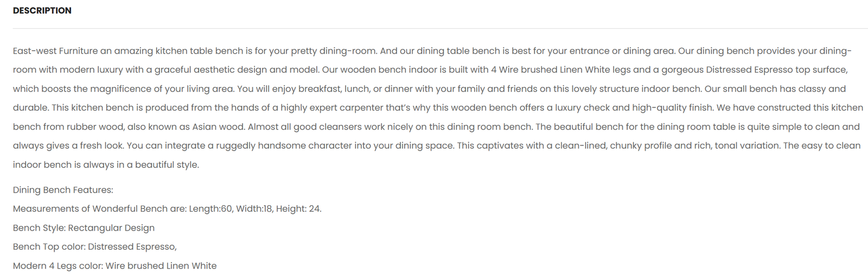Click "Bench Style: Rectangular Design" text
Viewport: 868px width, 274px height.
pos(84,228)
